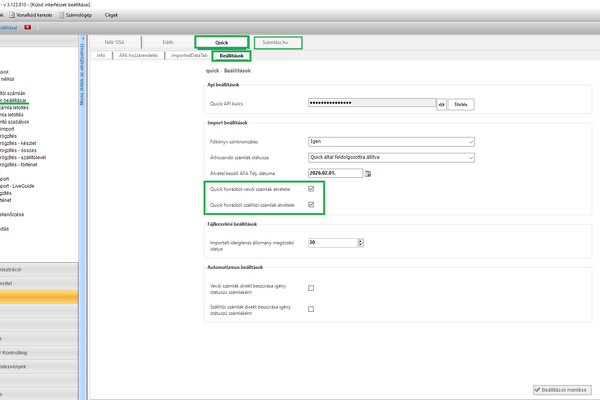This screenshot has width=600, height=400.
Task: Switch to the NAV OSA tab
Action: coord(114,42)
